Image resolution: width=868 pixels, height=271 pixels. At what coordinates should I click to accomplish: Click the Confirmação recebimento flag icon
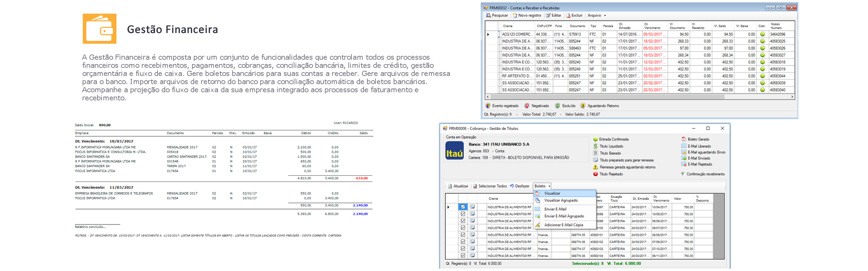click(x=683, y=174)
